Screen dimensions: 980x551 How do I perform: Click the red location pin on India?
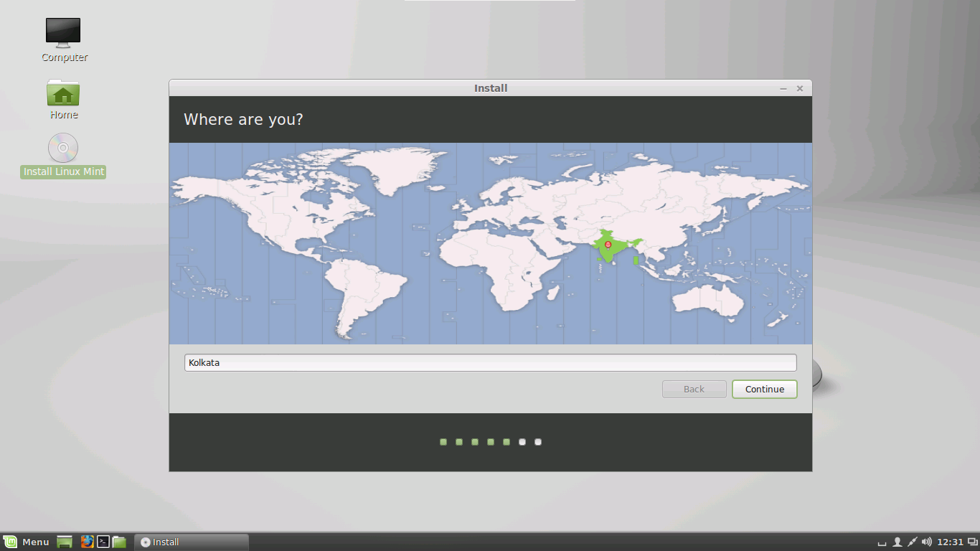coord(608,245)
